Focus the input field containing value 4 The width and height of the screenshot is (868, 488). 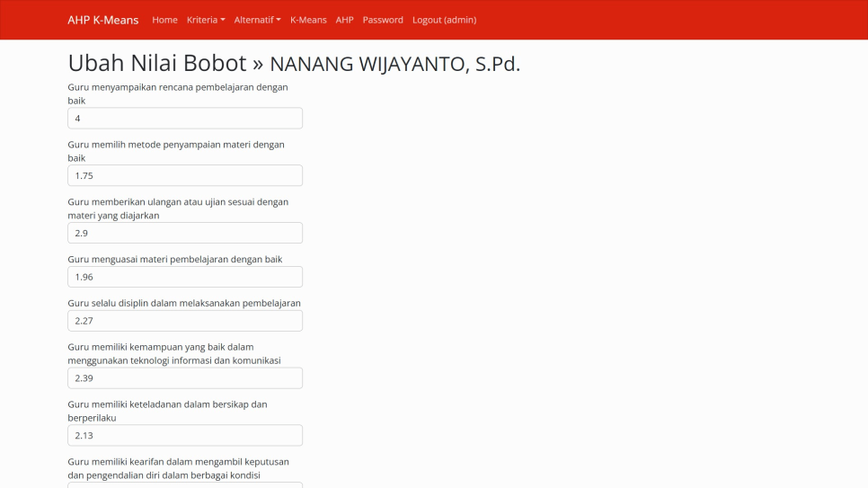[x=185, y=119]
